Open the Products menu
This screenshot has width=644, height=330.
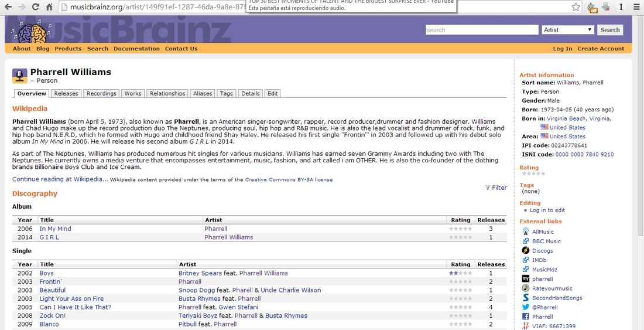[68, 49]
